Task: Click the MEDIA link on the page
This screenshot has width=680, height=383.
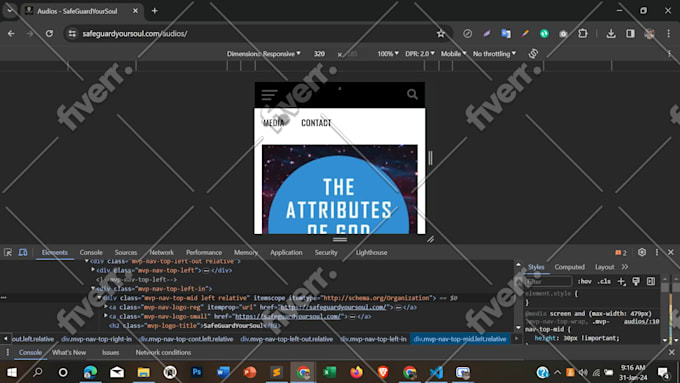Action: click(274, 123)
